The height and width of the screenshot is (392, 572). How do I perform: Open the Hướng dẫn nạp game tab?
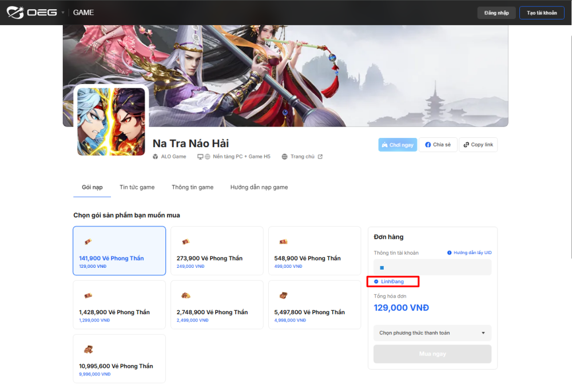[259, 187]
